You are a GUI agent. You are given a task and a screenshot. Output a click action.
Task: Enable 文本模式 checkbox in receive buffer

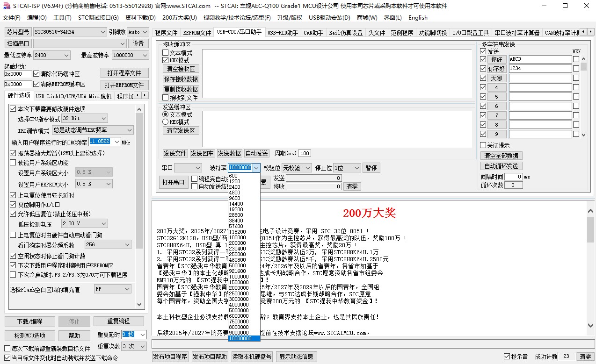pyautogui.click(x=166, y=53)
